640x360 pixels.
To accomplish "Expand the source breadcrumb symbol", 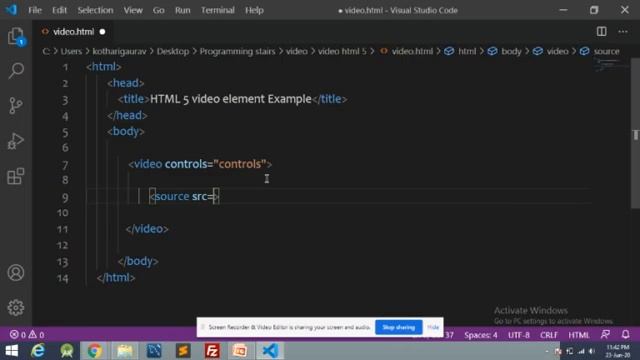I will click(x=606, y=51).
